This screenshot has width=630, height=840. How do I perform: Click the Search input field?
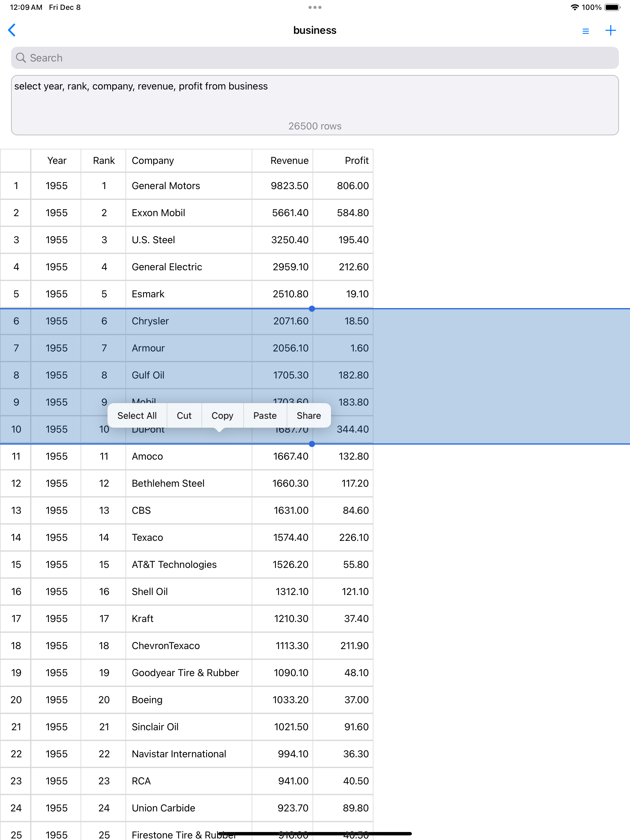point(315,58)
